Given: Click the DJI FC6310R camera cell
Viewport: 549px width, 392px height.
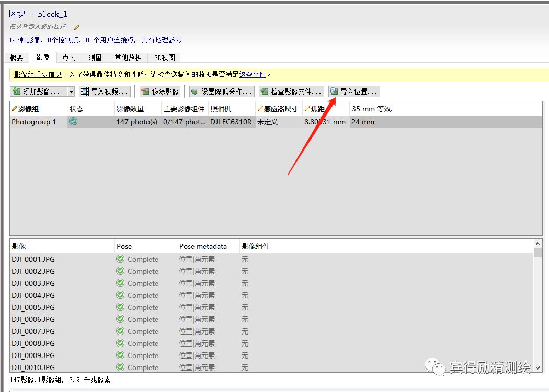Looking at the screenshot, I should 231,122.
